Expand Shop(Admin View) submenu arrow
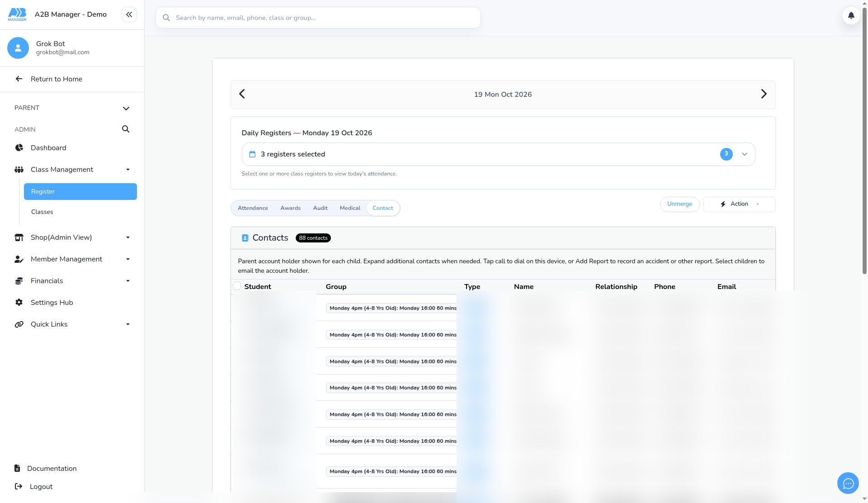 [128, 237]
